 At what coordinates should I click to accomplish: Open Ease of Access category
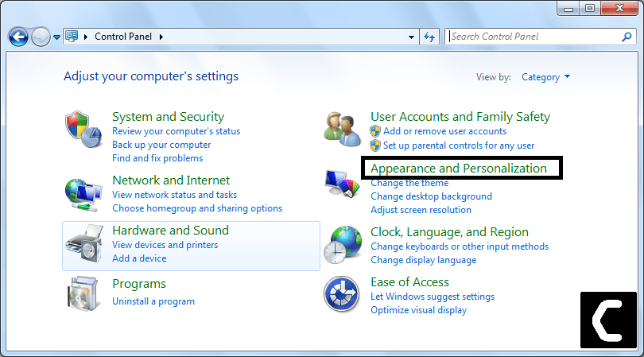(x=409, y=282)
